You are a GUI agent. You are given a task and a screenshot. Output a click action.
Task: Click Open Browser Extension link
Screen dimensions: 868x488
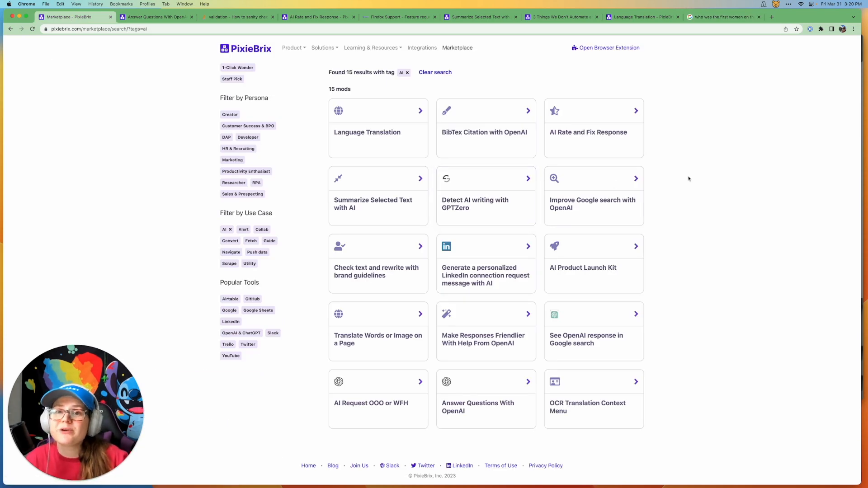pyautogui.click(x=606, y=48)
